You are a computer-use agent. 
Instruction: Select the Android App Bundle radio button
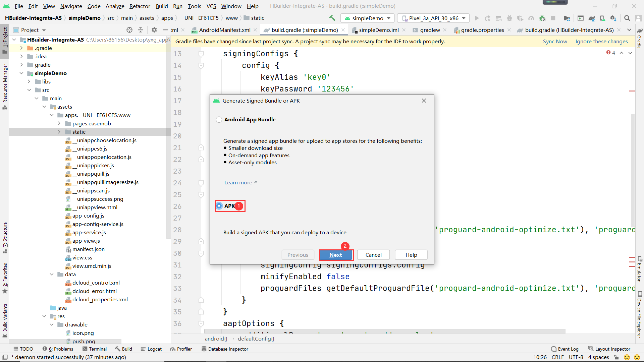point(219,120)
